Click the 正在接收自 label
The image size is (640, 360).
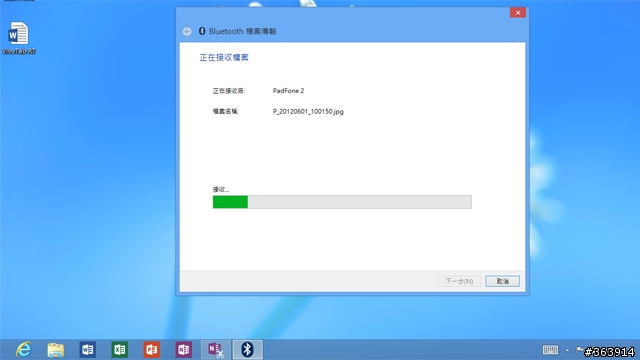point(229,91)
